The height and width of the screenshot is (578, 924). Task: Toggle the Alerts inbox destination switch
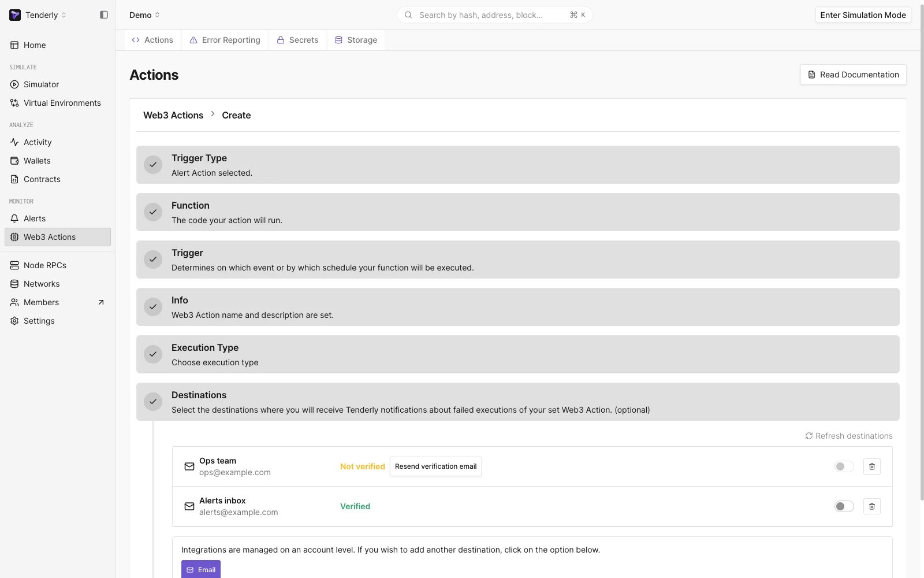click(844, 506)
